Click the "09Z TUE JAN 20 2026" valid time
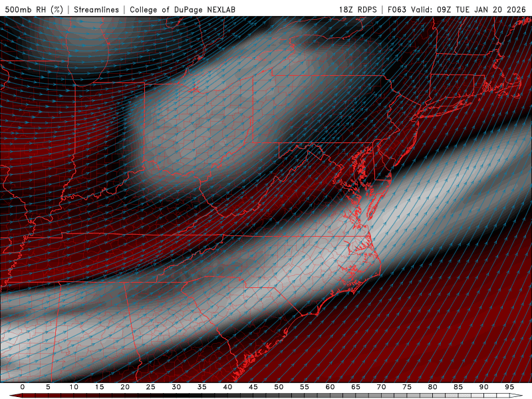 click(481, 9)
